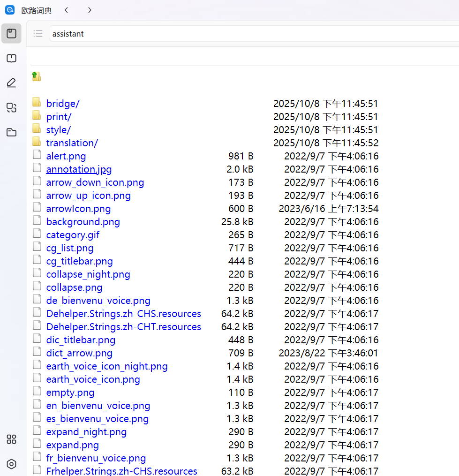Image resolution: width=459 pixels, height=476 pixels.
Task: Go forward with the right arrow
Action: point(90,10)
